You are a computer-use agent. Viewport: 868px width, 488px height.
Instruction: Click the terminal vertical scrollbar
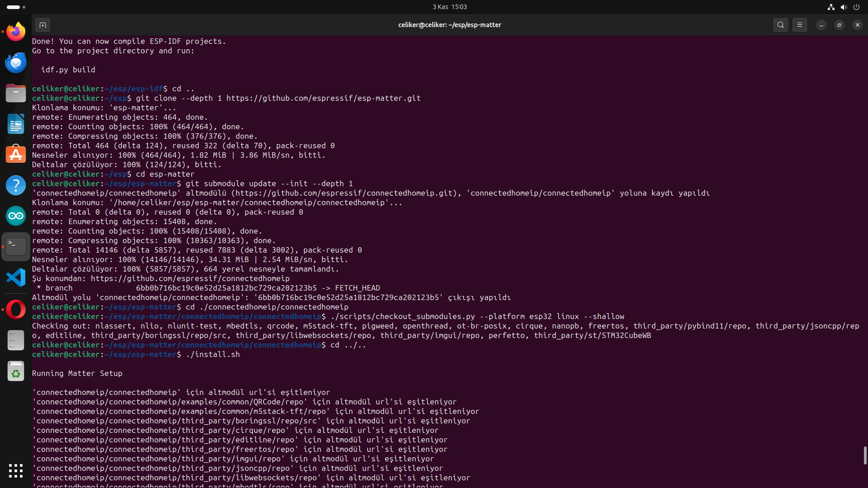pos(865,455)
